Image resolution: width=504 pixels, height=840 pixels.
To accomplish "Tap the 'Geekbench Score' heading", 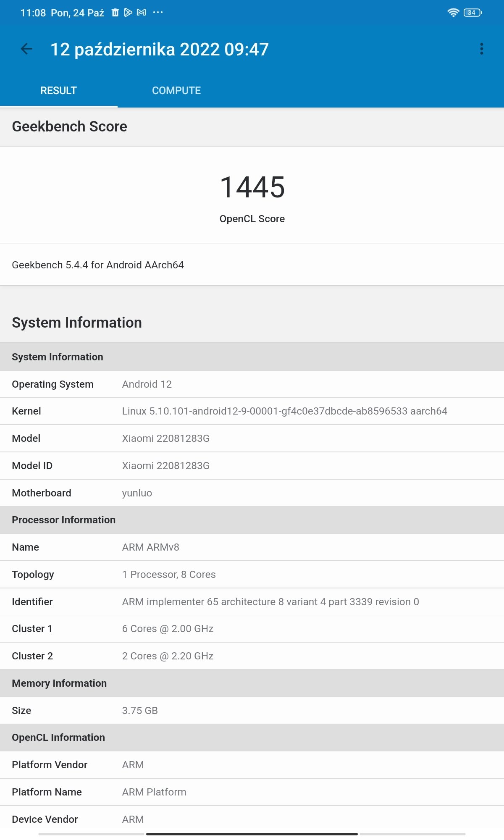I will pyautogui.click(x=69, y=126).
